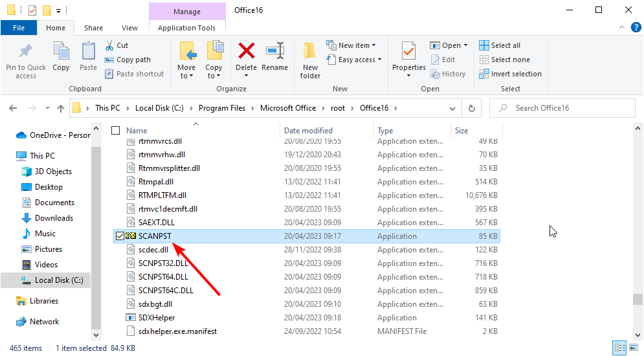This screenshot has height=356, width=644.
Task: Select the scdec.dll file
Action: pyautogui.click(x=153, y=250)
